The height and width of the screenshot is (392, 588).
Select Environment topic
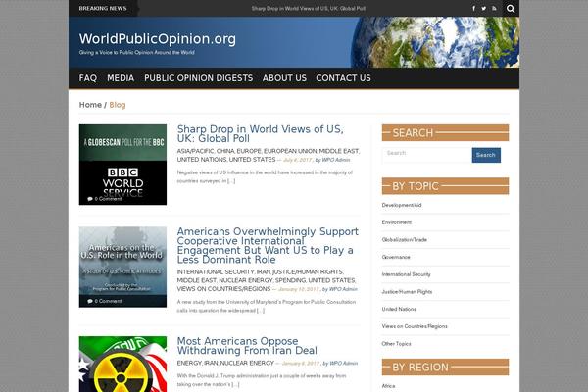click(x=397, y=222)
